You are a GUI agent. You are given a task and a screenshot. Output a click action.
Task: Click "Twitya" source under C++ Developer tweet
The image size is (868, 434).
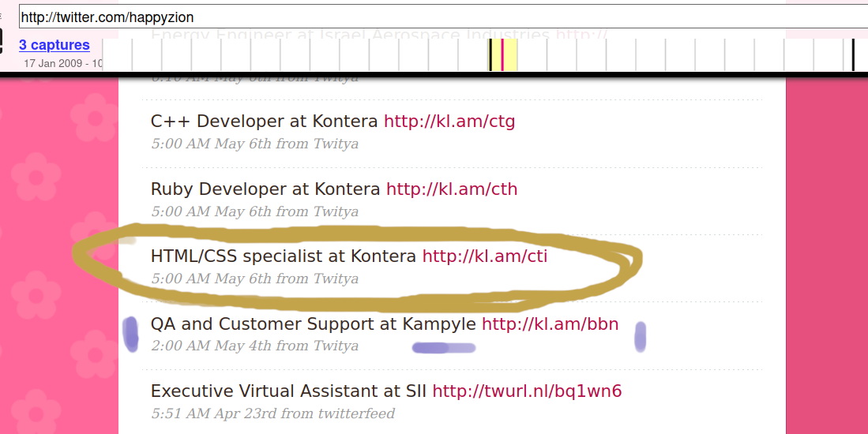336,144
